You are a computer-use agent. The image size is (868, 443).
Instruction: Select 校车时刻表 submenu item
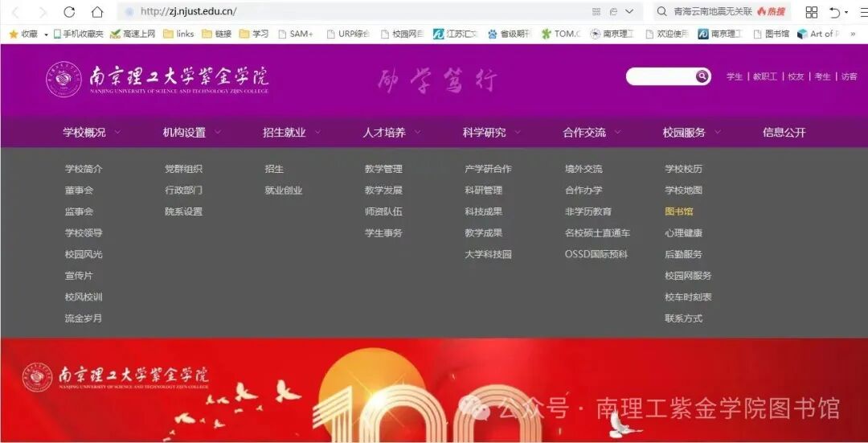click(688, 297)
